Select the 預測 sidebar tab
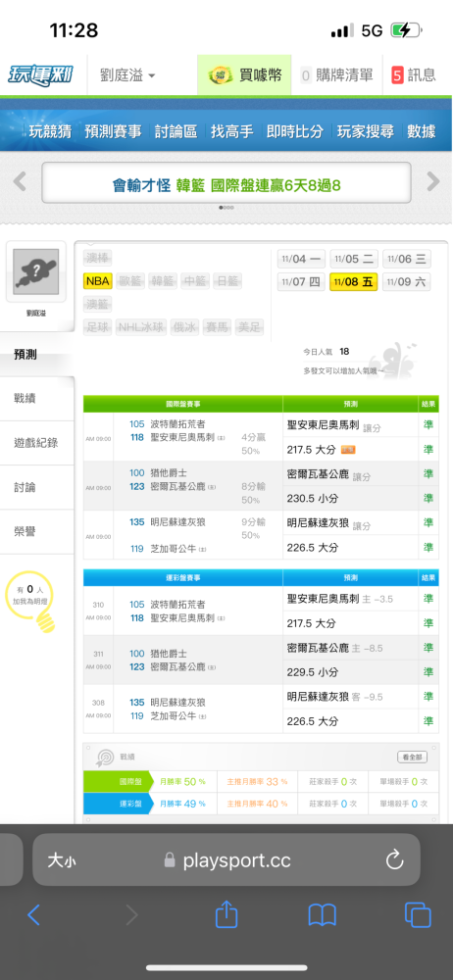 coord(37,355)
